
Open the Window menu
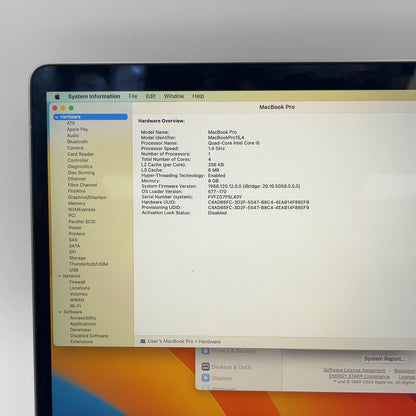pyautogui.click(x=174, y=96)
